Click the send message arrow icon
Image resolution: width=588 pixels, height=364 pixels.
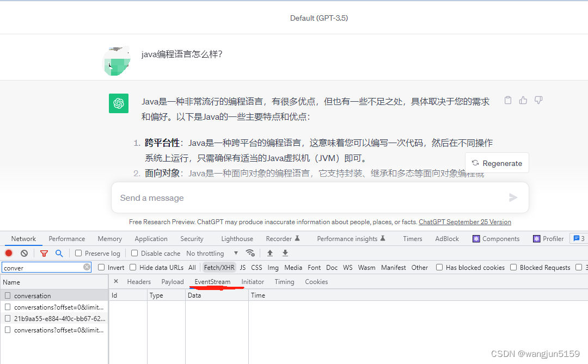(513, 198)
